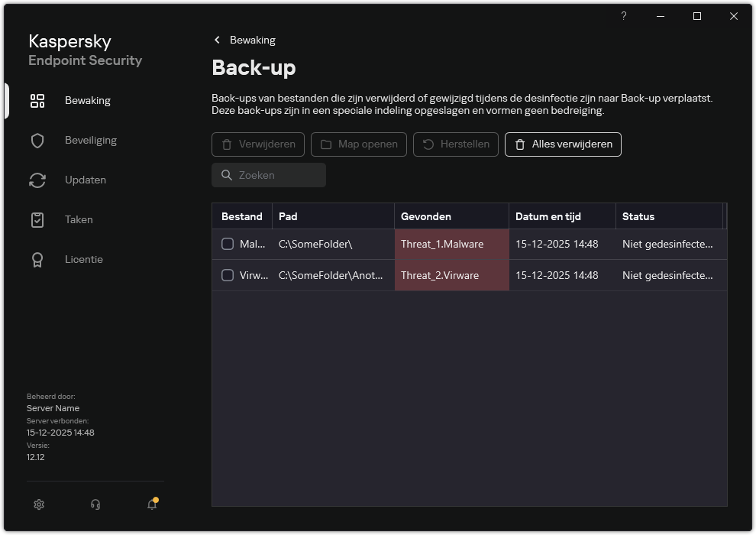This screenshot has height=535, width=756.
Task: Click the Map openen button
Action: (358, 144)
